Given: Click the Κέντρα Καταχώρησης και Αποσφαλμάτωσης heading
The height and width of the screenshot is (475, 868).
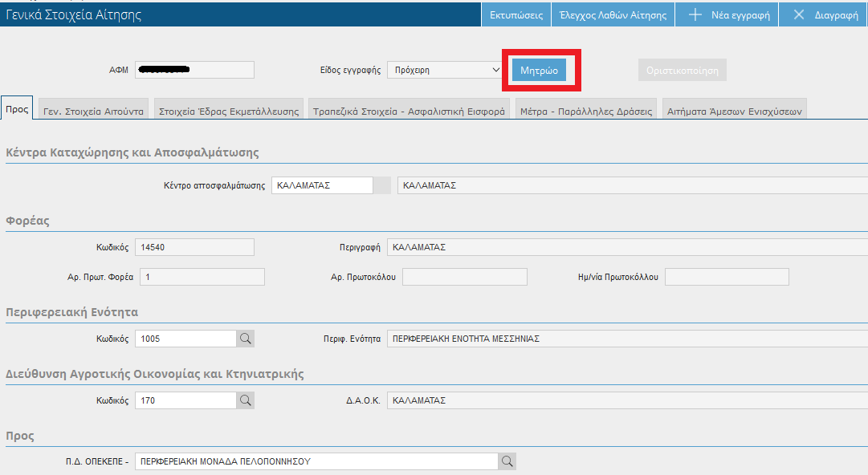Looking at the screenshot, I should click(x=132, y=152).
